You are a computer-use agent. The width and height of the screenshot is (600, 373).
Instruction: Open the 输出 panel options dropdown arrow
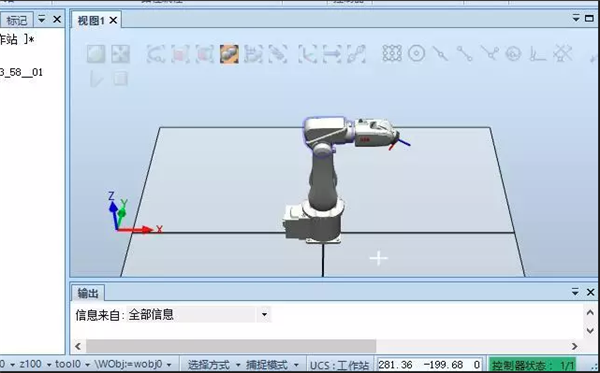[x=575, y=292]
